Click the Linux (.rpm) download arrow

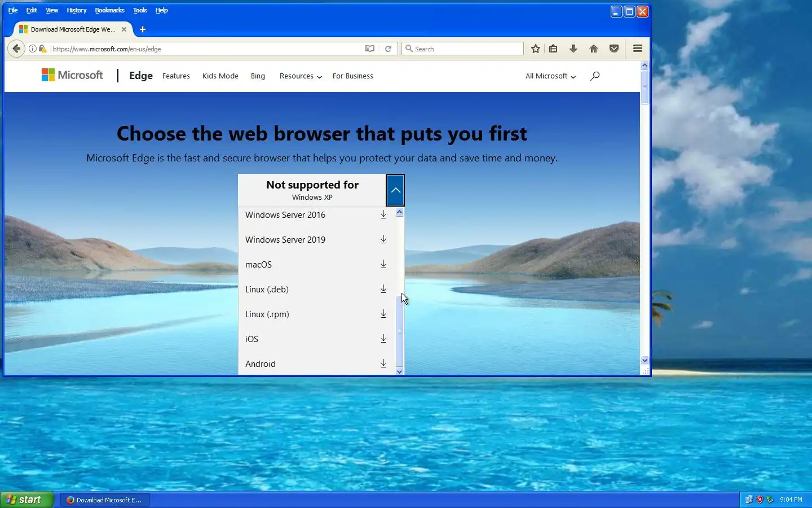[383, 314]
